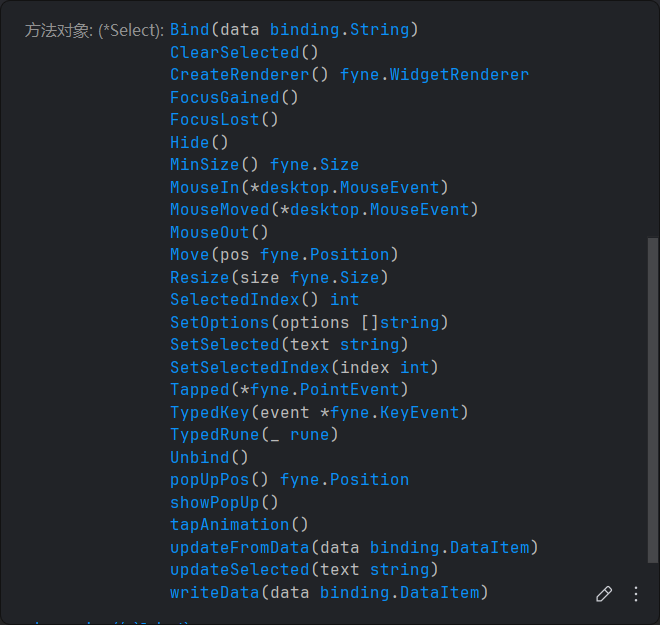The image size is (660, 625).
Task: Select the MinSize method link
Action: [204, 165]
